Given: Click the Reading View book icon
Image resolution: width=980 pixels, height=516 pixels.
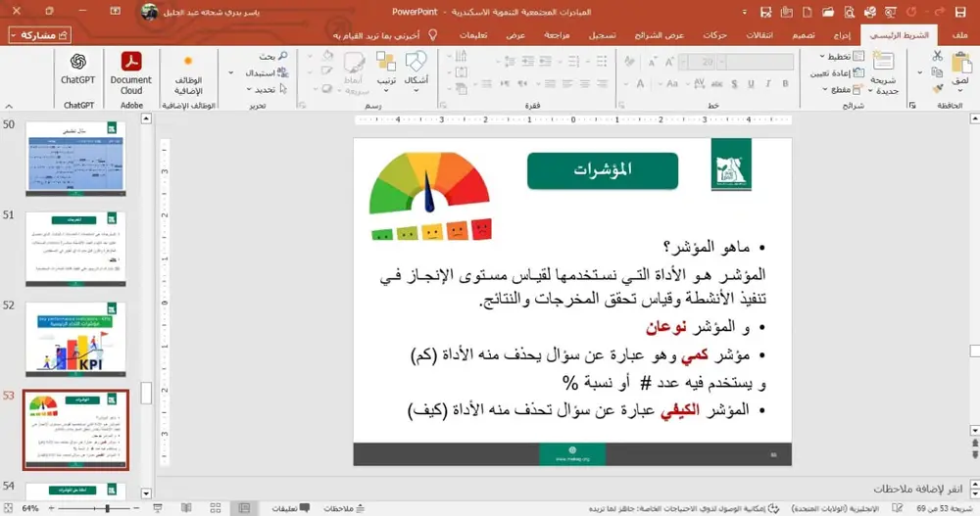Looking at the screenshot, I should 186,508.
